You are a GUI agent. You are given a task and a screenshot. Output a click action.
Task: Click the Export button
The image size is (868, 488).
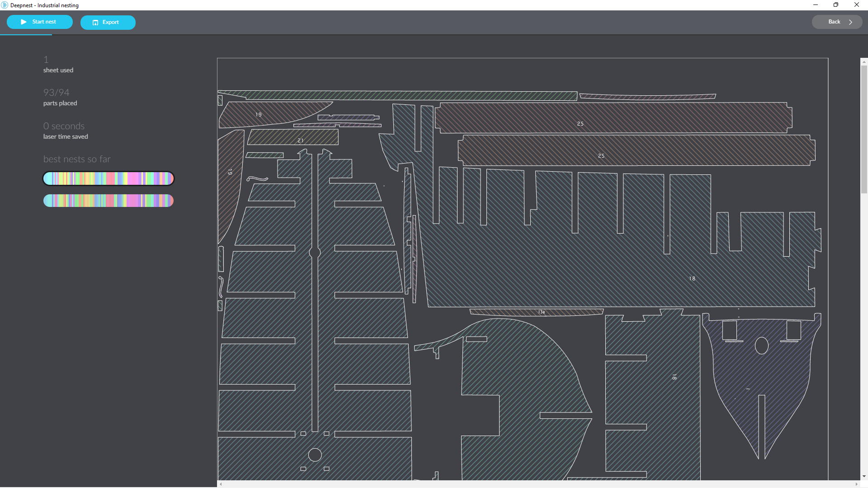108,22
